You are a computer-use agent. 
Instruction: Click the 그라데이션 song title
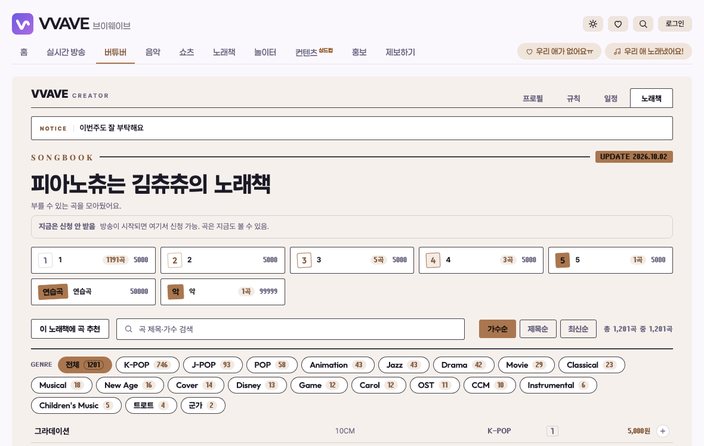[x=52, y=431]
